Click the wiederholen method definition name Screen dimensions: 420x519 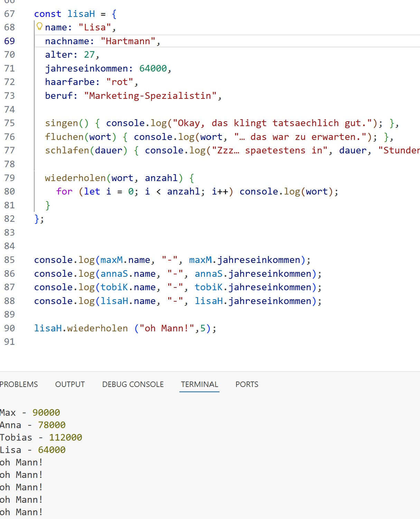point(75,178)
